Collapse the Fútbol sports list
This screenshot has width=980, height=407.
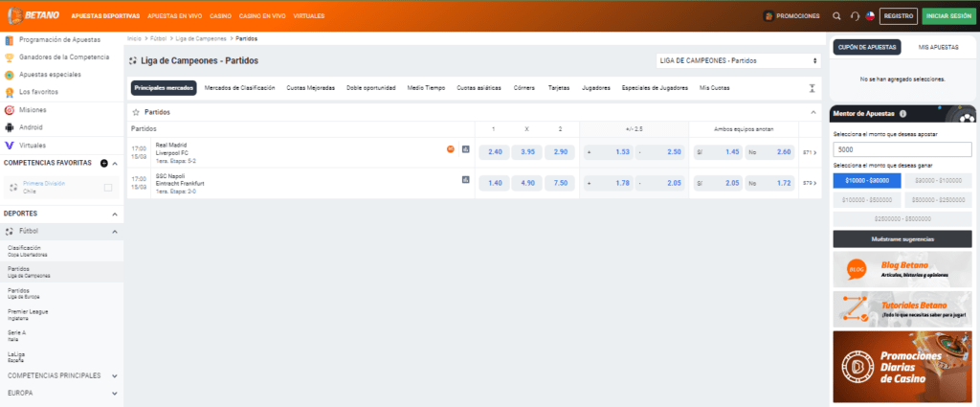(x=115, y=232)
